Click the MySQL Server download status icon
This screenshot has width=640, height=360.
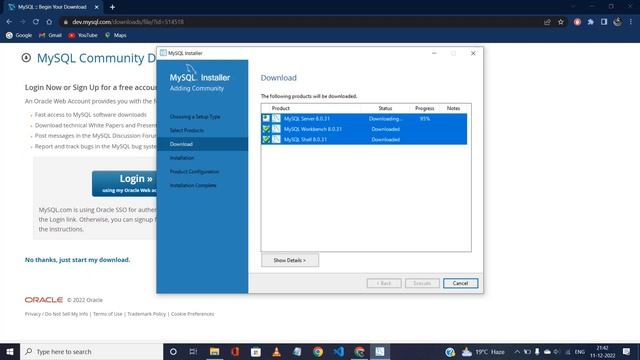click(266, 118)
